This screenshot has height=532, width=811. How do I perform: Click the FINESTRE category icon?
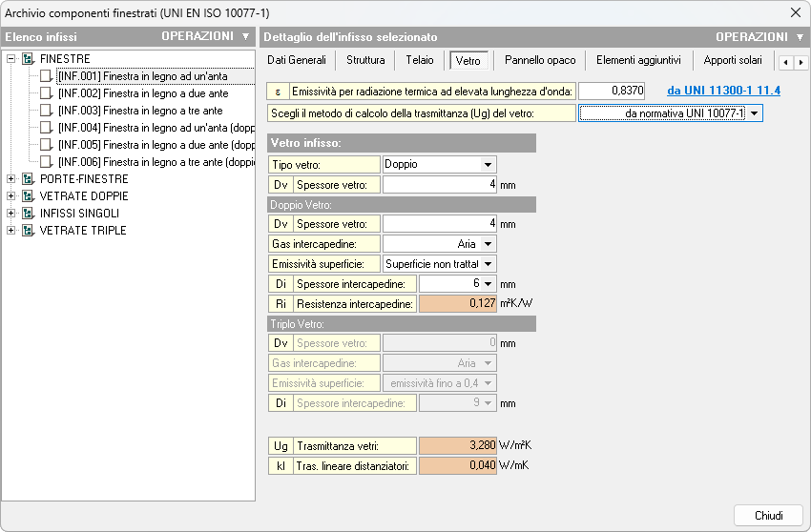pos(28,59)
